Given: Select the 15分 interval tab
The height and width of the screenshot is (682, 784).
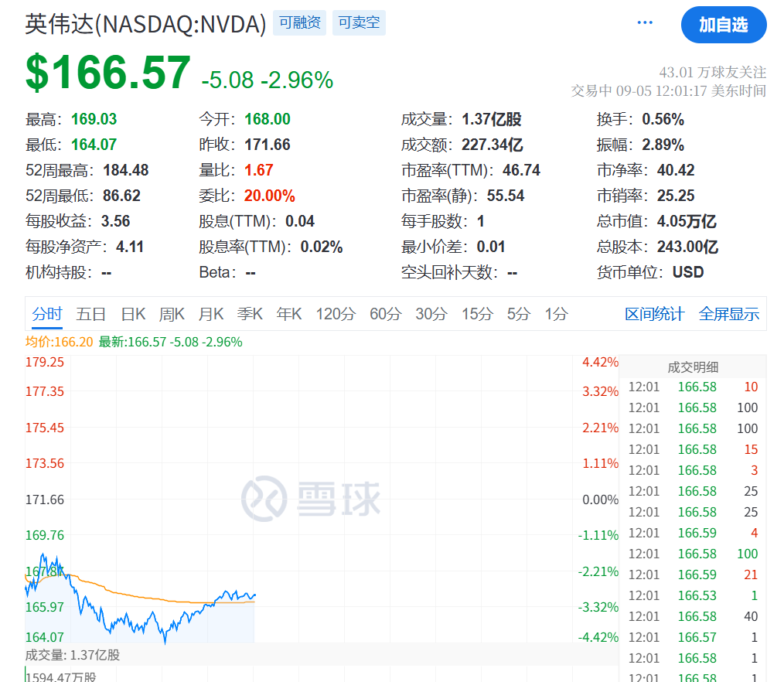Looking at the screenshot, I should [x=477, y=314].
